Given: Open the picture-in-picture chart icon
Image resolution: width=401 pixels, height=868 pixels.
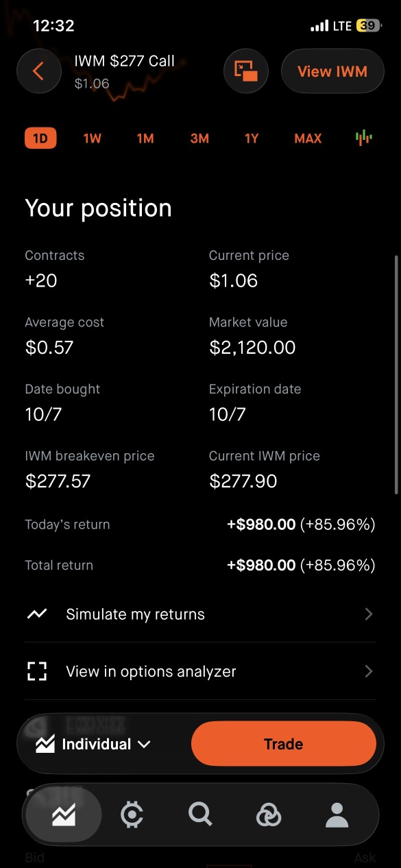Looking at the screenshot, I should click(246, 71).
